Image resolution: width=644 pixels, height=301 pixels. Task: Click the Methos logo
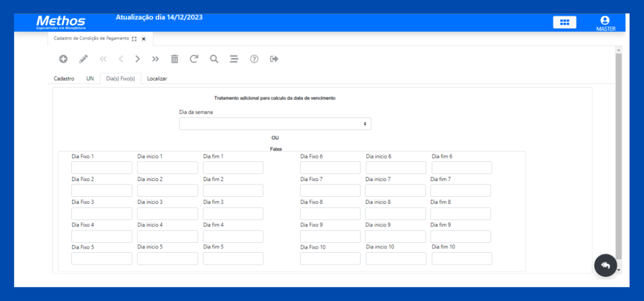61,22
